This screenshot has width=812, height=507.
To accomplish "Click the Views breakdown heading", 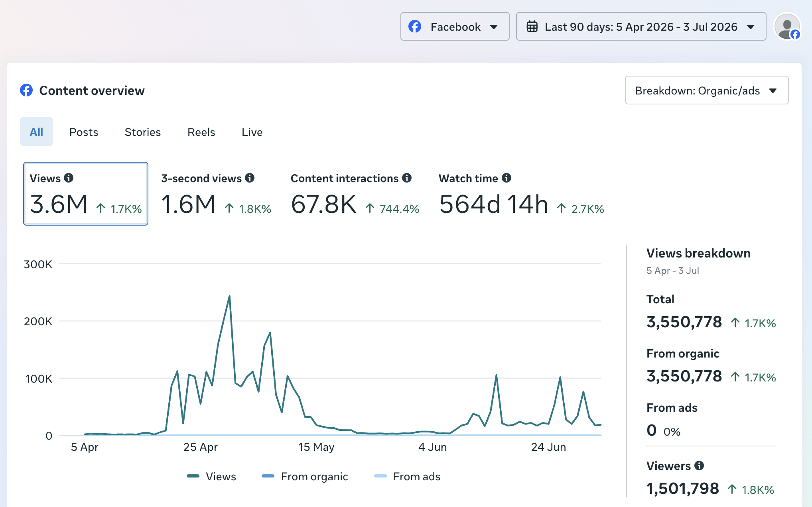I will (x=698, y=253).
